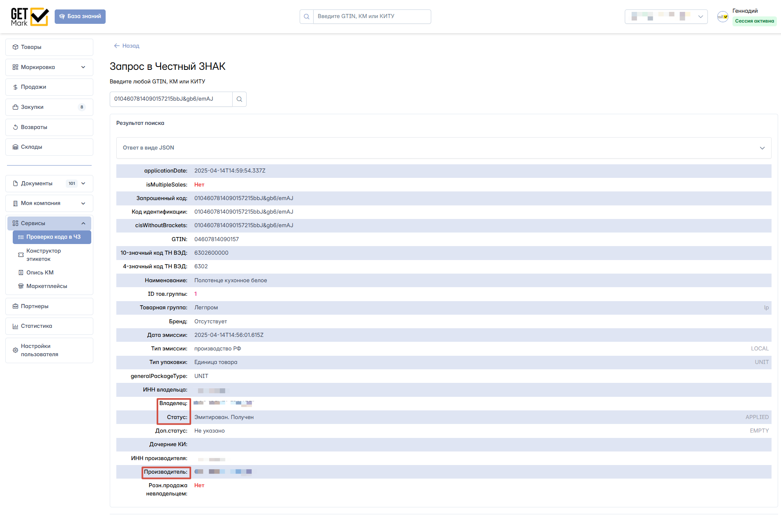Screen dimensions: 781x532
Task: Expand the Маркировка submenu chevron
Action: [x=83, y=67]
